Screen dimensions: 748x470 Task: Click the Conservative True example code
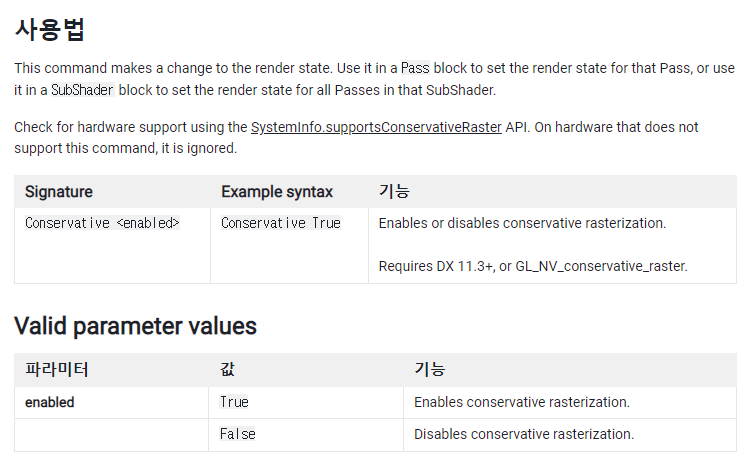point(281,223)
